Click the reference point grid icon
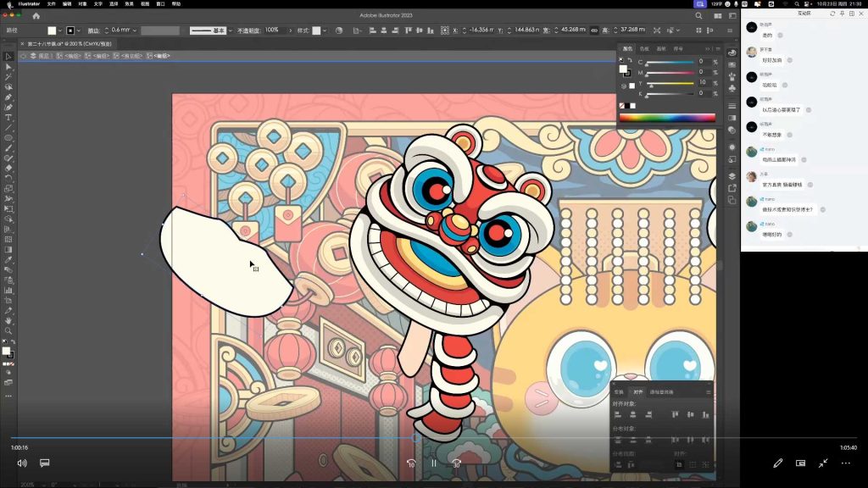Image resolution: width=868 pixels, height=488 pixels. tap(444, 30)
